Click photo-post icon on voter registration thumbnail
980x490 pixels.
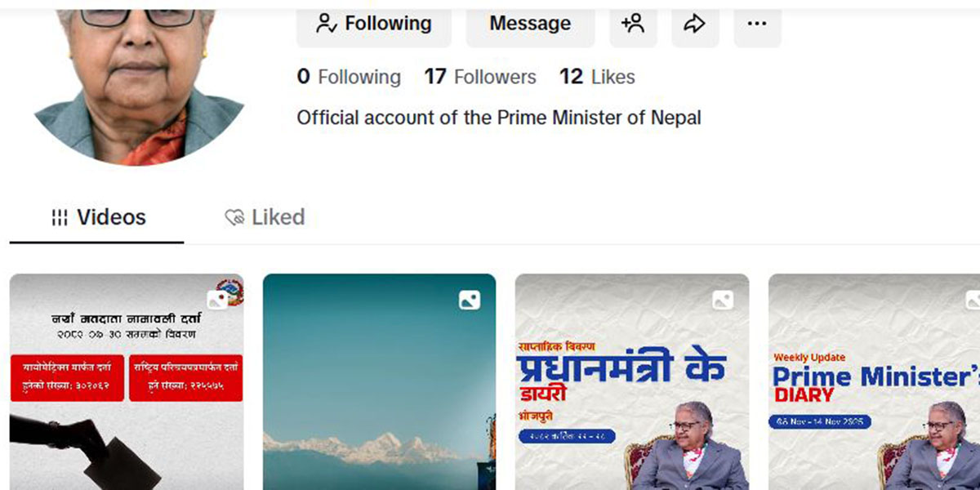217,300
